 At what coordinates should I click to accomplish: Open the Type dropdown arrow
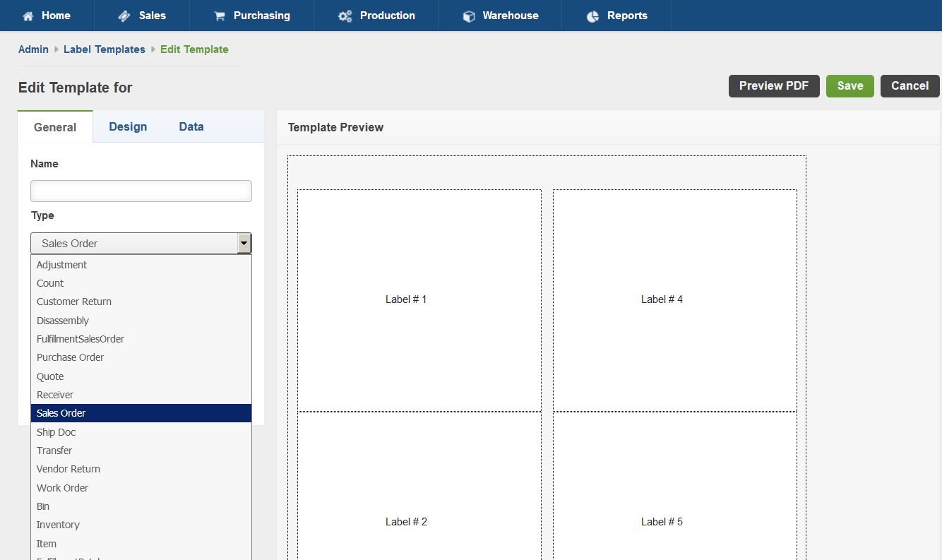click(244, 244)
